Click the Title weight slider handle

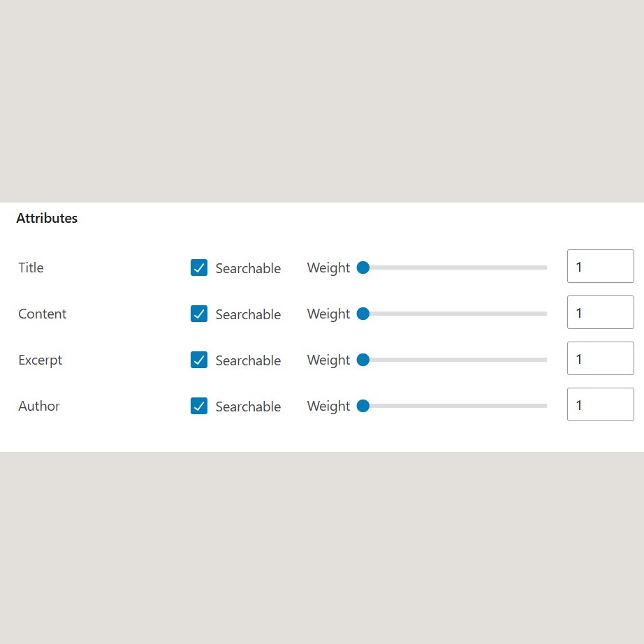pyautogui.click(x=363, y=268)
